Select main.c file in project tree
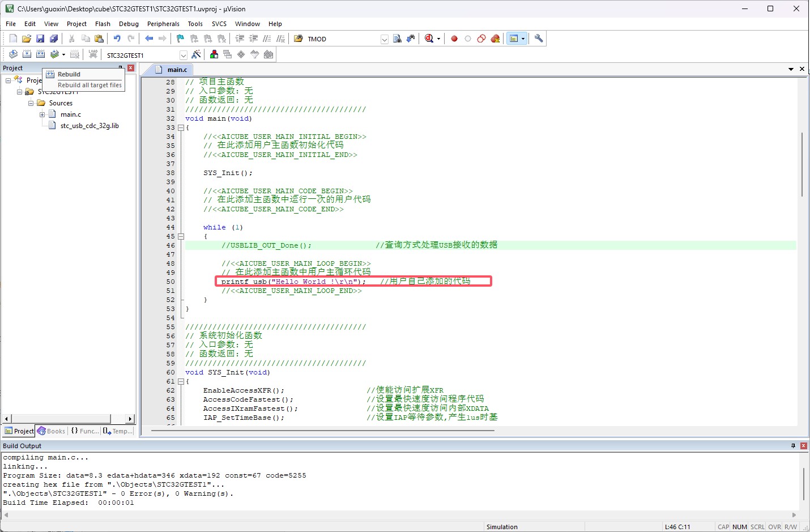 pyautogui.click(x=71, y=114)
